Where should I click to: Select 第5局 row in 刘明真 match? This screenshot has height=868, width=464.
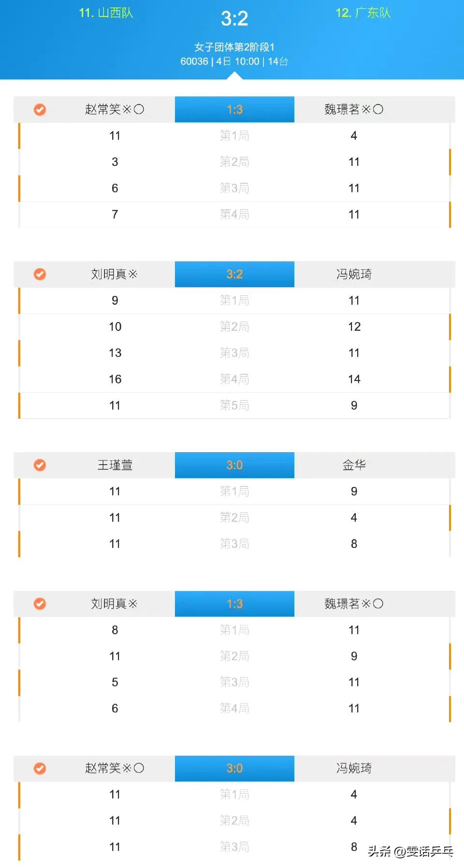[x=234, y=405]
